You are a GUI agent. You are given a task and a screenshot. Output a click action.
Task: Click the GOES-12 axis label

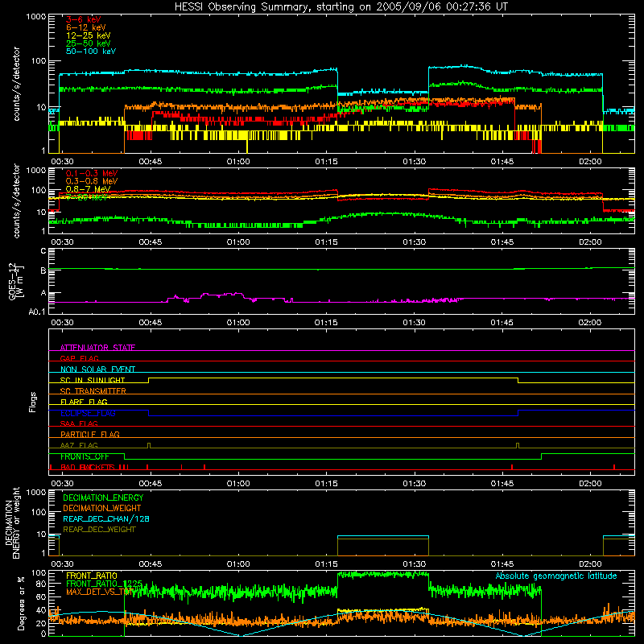15,281
